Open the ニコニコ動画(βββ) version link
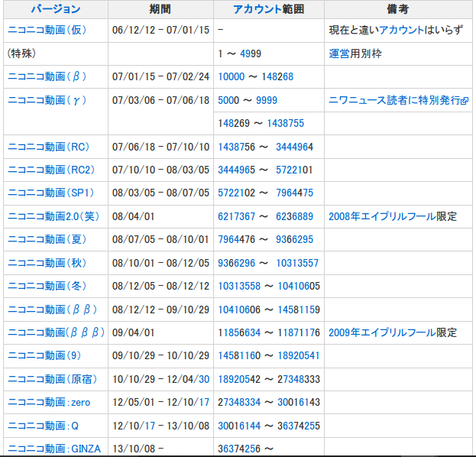This screenshot has width=476, height=457. click(57, 332)
